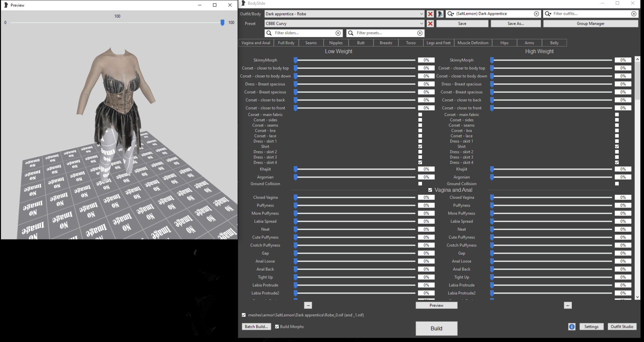The width and height of the screenshot is (644, 342).
Task: Open the blue info about icon
Action: [x=572, y=327]
